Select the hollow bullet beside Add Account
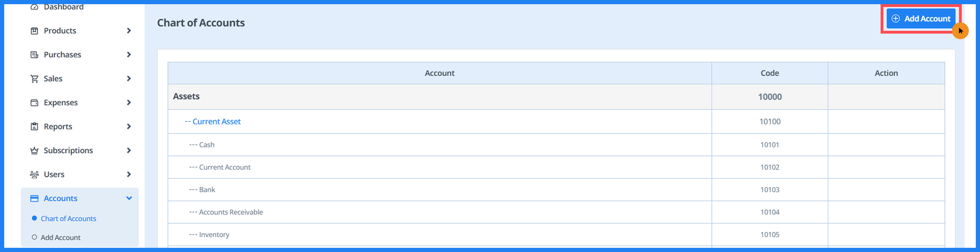Viewport: 980px width, 252px height. point(34,238)
